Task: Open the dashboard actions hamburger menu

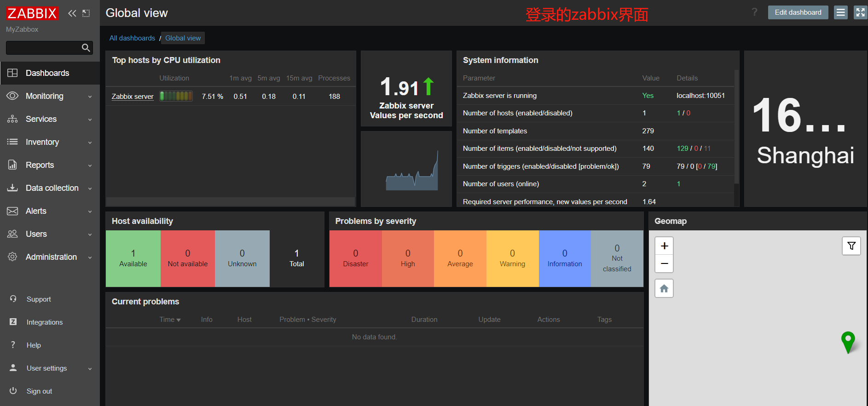Action: (x=841, y=12)
